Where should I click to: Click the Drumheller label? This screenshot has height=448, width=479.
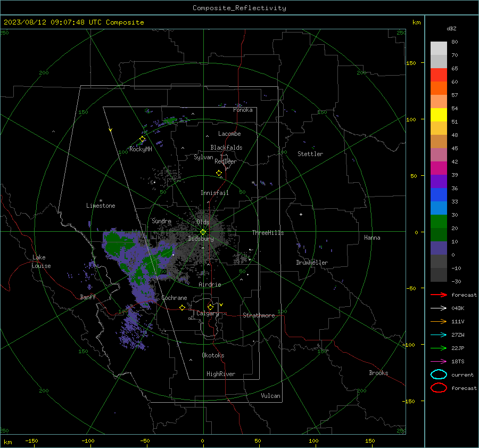tap(312, 263)
